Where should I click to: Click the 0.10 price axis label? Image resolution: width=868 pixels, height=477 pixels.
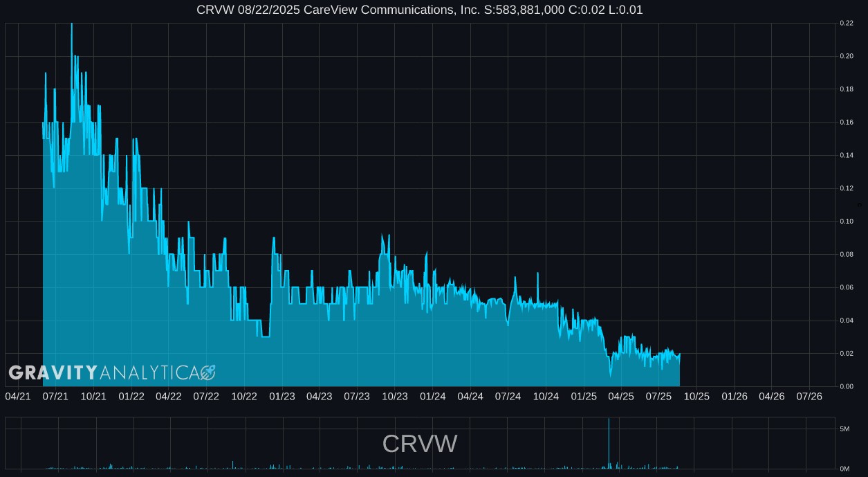tap(847, 222)
